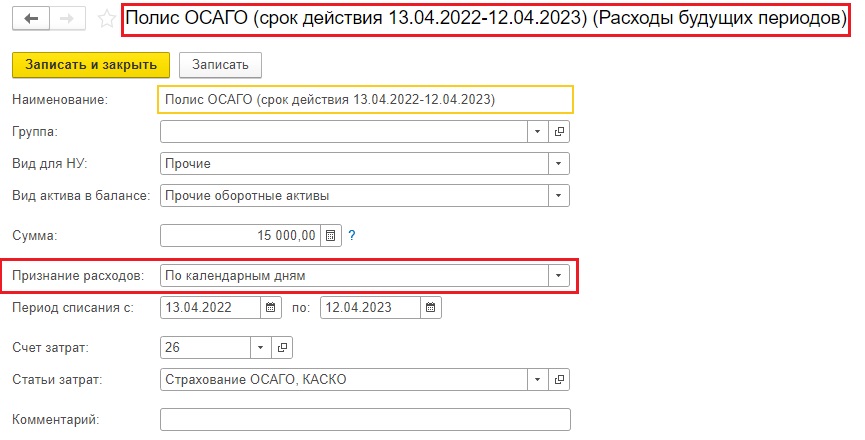
Task: Open calculator icon in Сумма field
Action: tap(330, 235)
